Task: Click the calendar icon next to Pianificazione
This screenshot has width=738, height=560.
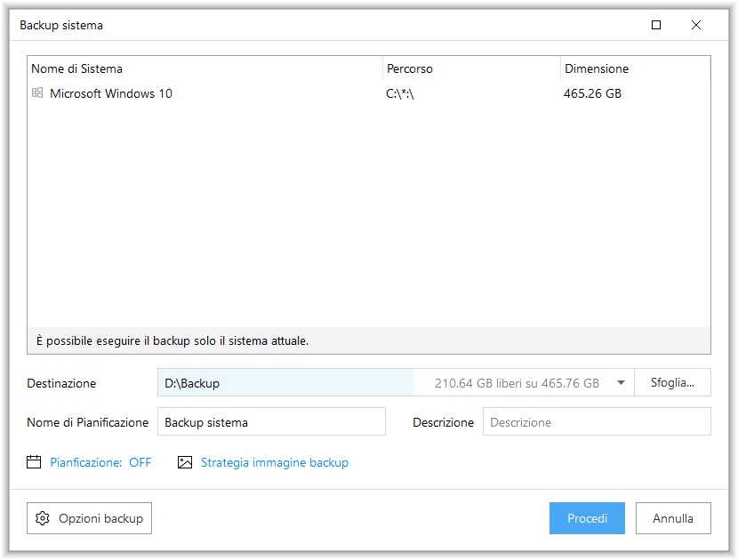Action: click(x=35, y=462)
